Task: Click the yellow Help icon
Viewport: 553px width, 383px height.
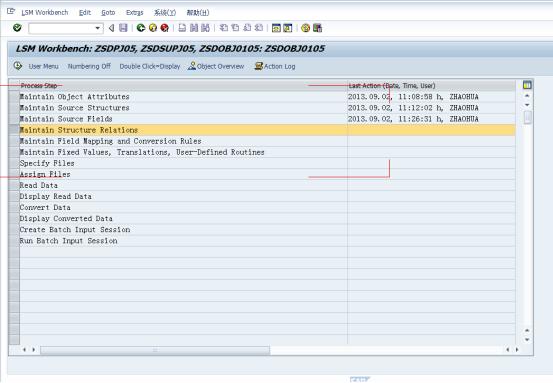Action: [306, 28]
